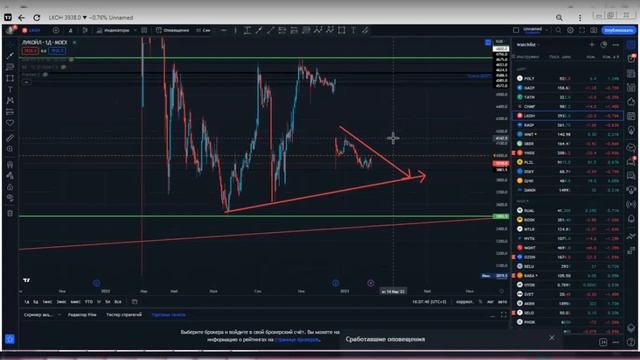Click the red sell price button
Viewport: 640px width, 360px height.
pos(30,51)
